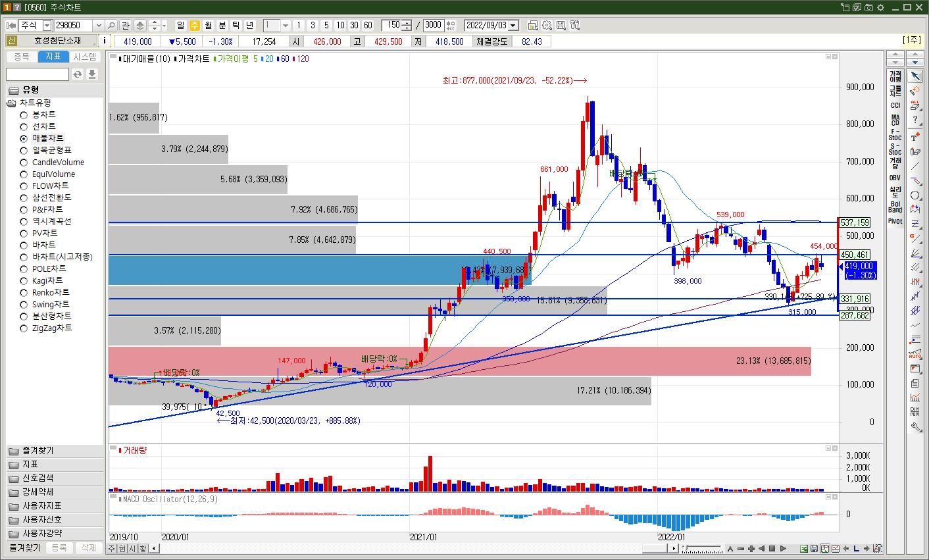Select the 선차트 radio option
Image resolution: width=929 pixels, height=560 pixels.
(x=24, y=126)
